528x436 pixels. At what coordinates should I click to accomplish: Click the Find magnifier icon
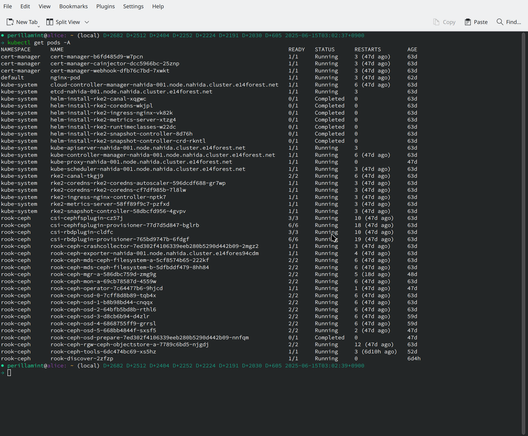tap(500, 22)
